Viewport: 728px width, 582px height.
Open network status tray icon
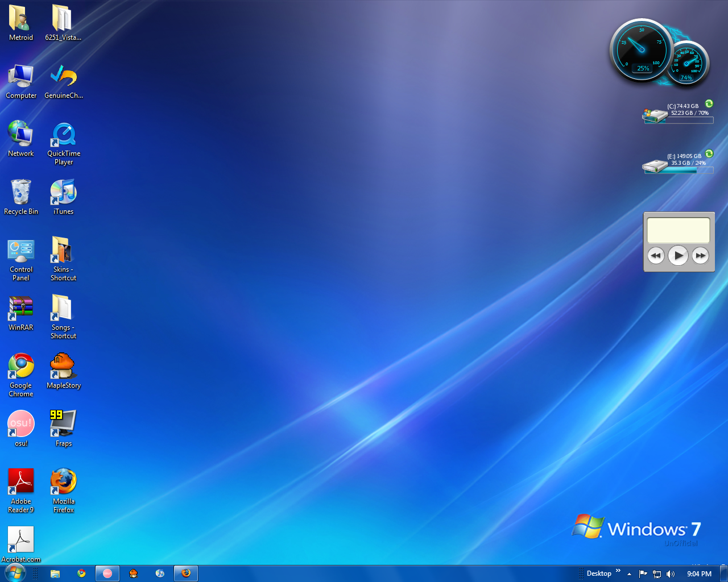point(657,574)
